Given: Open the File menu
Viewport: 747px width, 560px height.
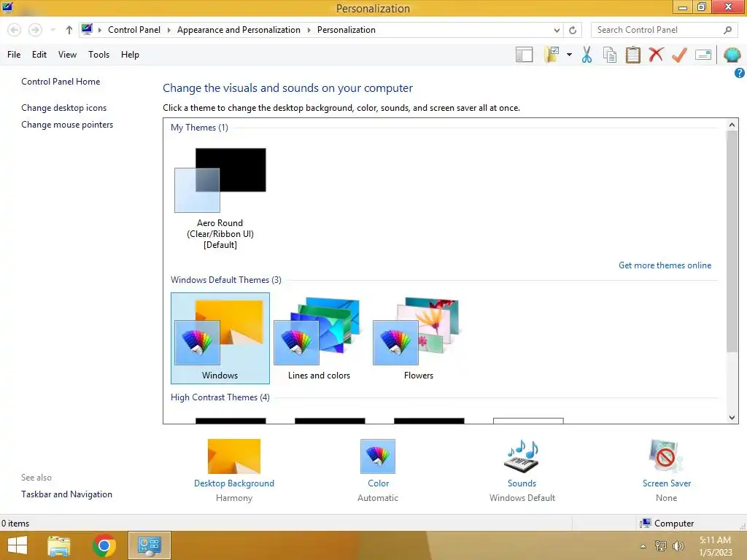Looking at the screenshot, I should 14,54.
